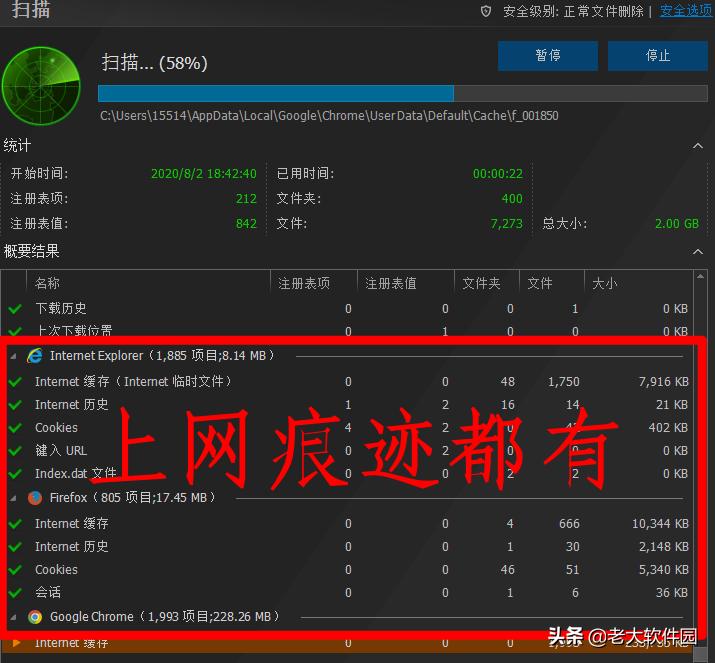This screenshot has height=663, width=715.
Task: Click the shield security level icon
Action: 486,11
